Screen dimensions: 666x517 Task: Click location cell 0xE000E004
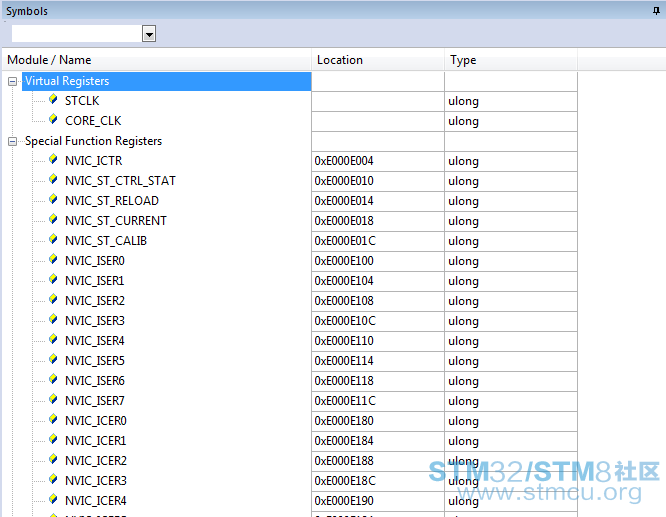pyautogui.click(x=378, y=161)
